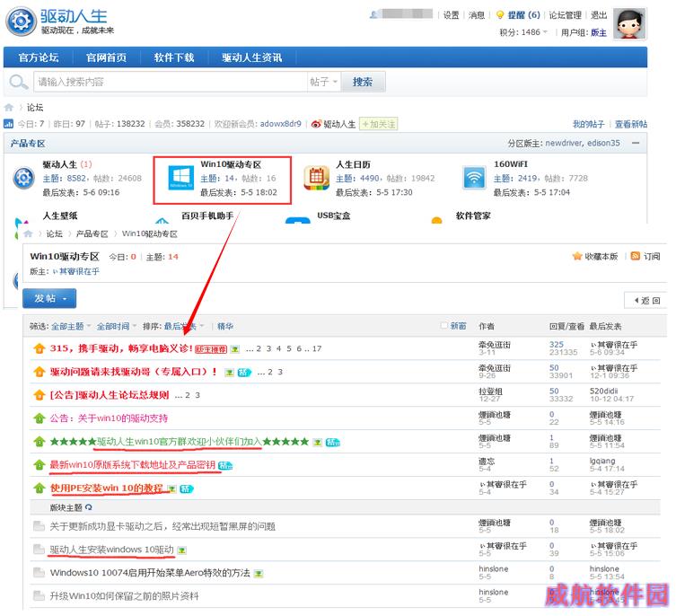Open thread 使用PE安装win 10的教程
The image size is (676, 616).
tap(107, 488)
